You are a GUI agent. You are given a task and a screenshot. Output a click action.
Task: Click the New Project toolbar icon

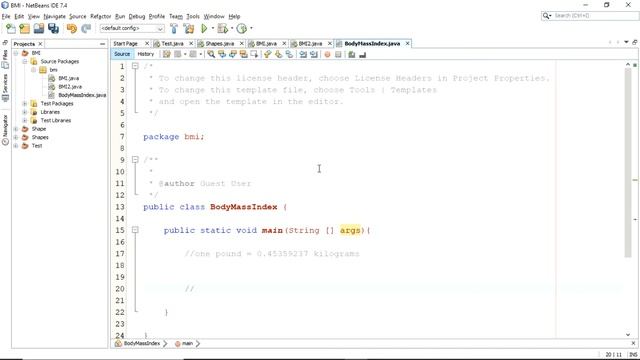(24, 29)
